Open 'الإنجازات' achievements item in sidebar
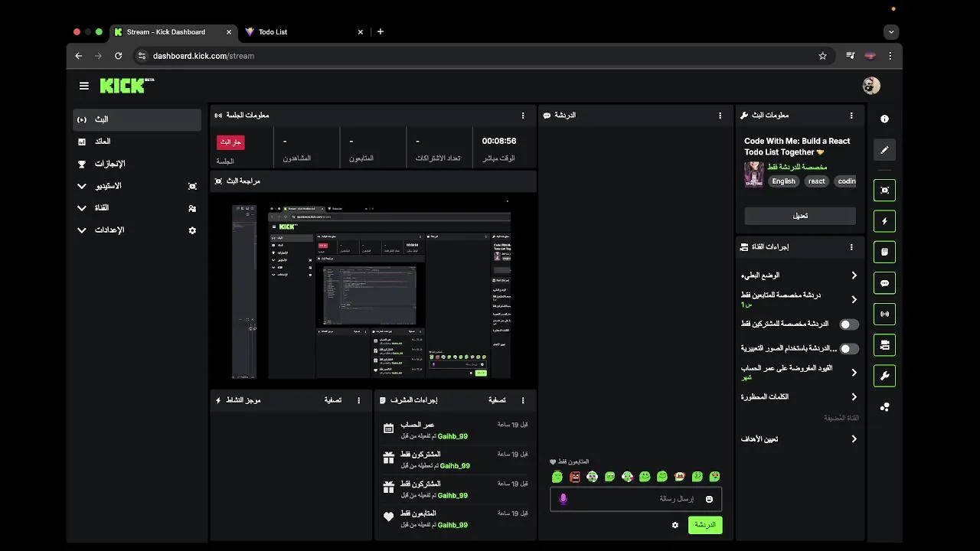Image resolution: width=980 pixels, height=551 pixels. click(x=137, y=164)
